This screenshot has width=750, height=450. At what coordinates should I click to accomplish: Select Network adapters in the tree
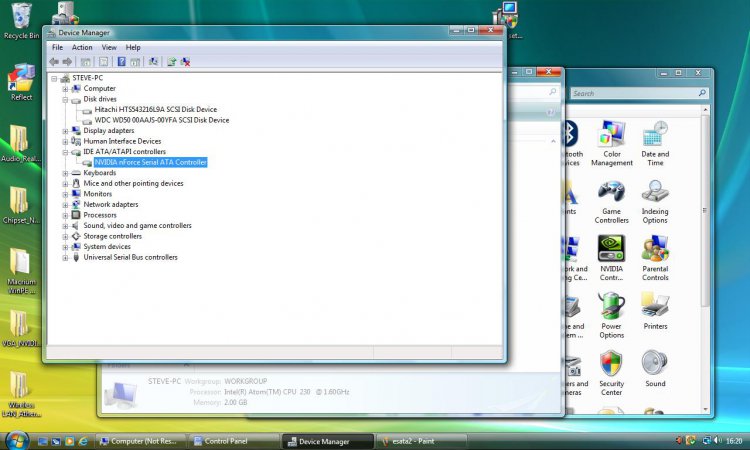tap(110, 204)
